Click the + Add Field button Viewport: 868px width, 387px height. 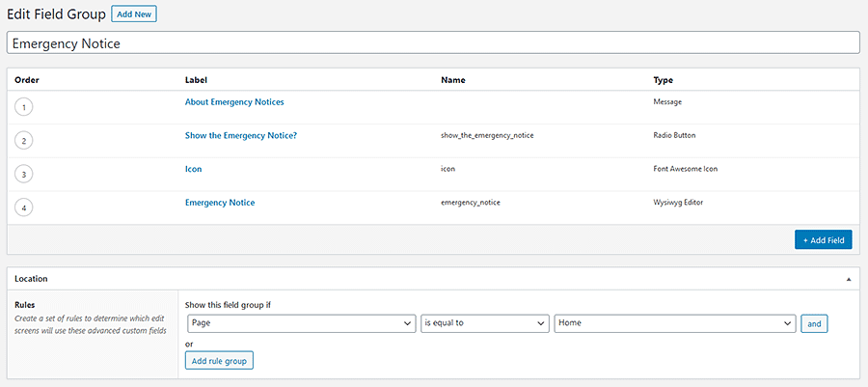click(x=823, y=239)
